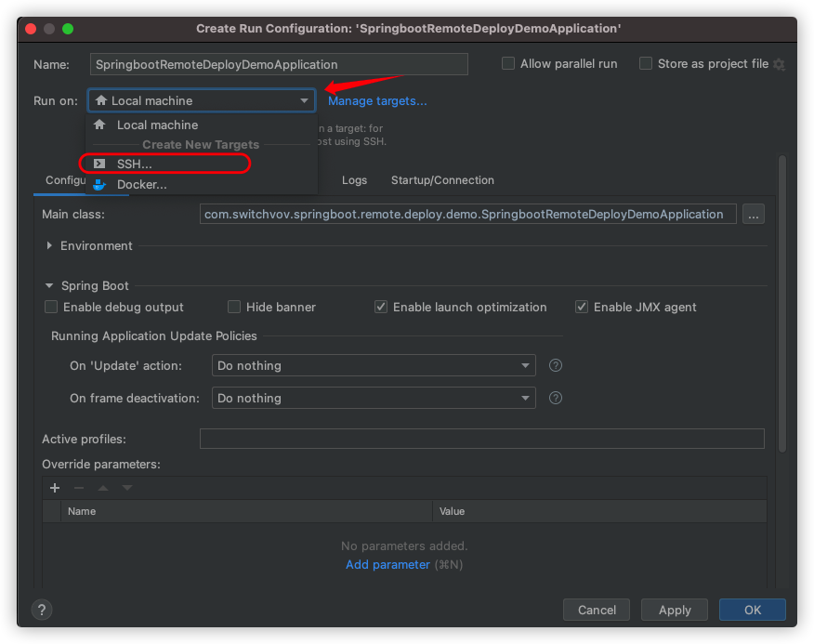
Task: Open the On 'Update' action dropdown
Action: [374, 365]
